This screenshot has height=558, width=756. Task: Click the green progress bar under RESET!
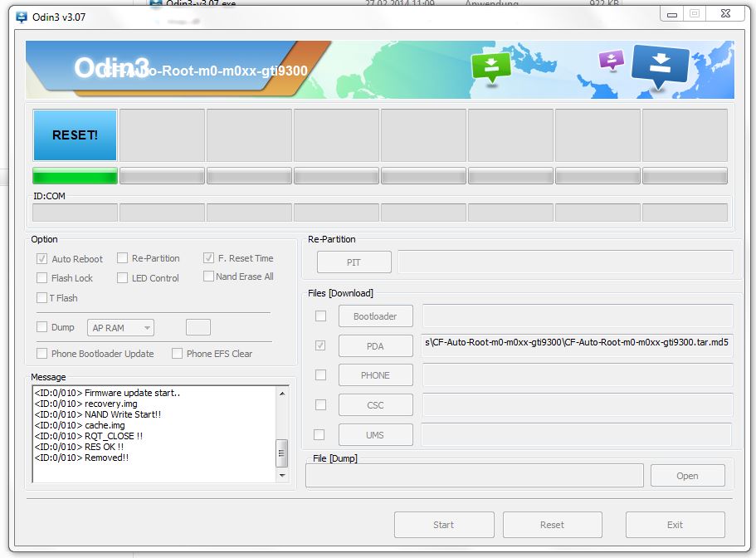point(75,175)
